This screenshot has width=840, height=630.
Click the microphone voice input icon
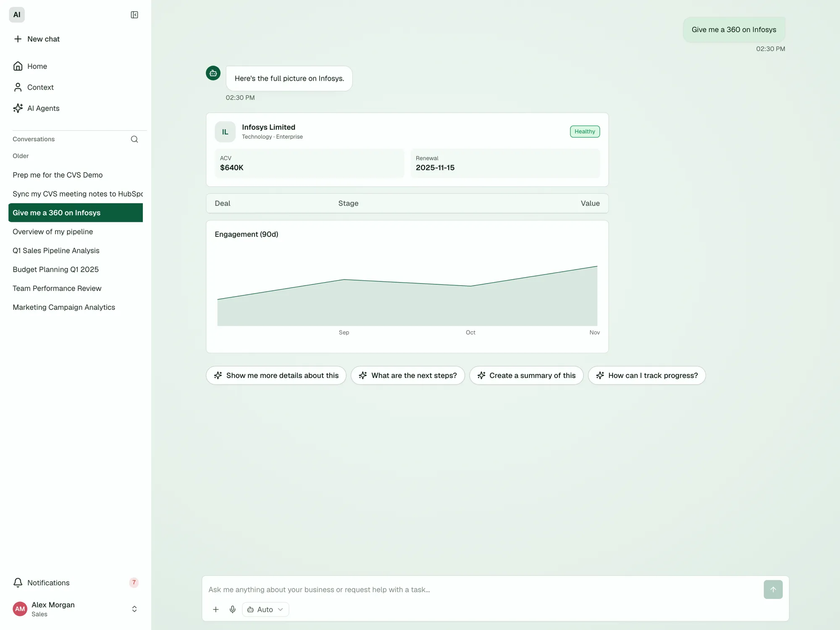click(x=233, y=609)
